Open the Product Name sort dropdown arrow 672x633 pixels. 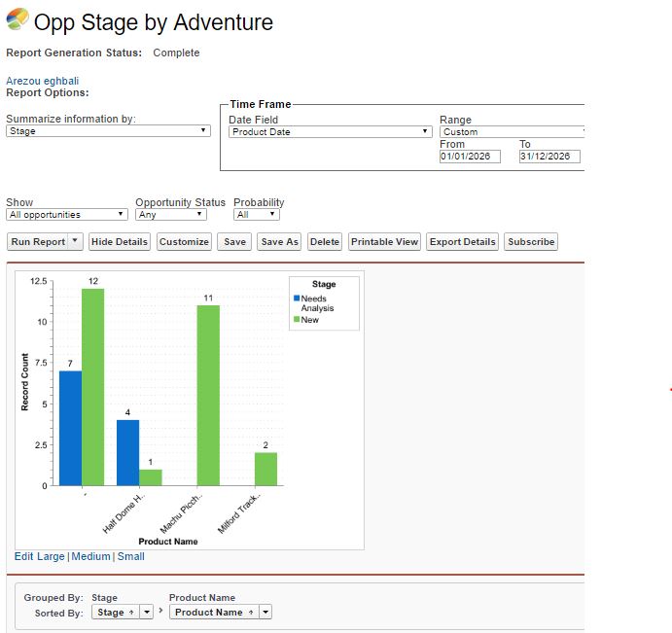coord(265,612)
